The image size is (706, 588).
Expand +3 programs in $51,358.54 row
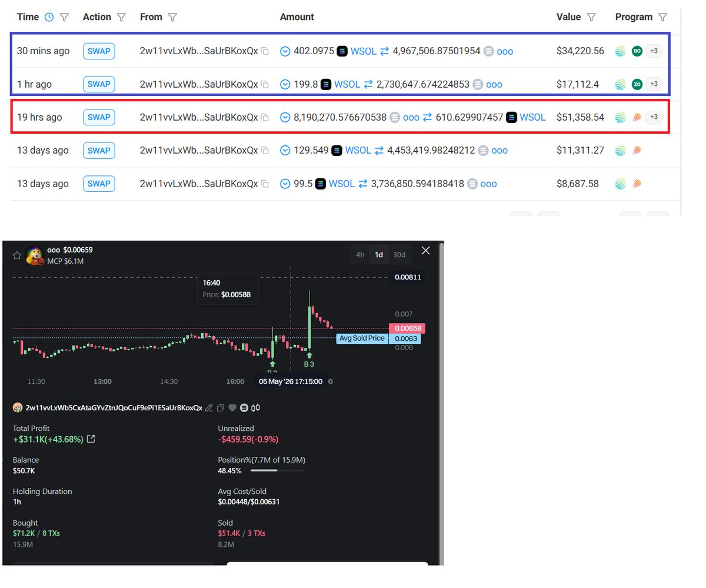pos(654,117)
